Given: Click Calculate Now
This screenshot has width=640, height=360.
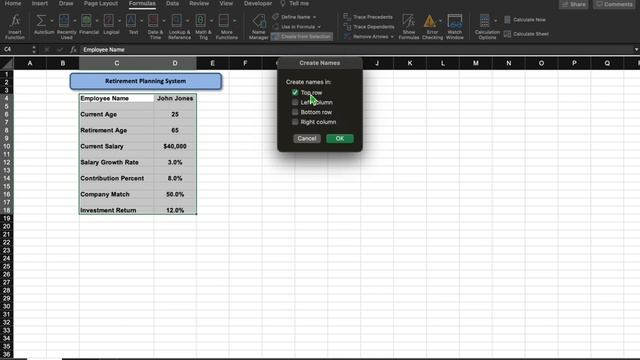Looking at the screenshot, I should pyautogui.click(x=525, y=20).
